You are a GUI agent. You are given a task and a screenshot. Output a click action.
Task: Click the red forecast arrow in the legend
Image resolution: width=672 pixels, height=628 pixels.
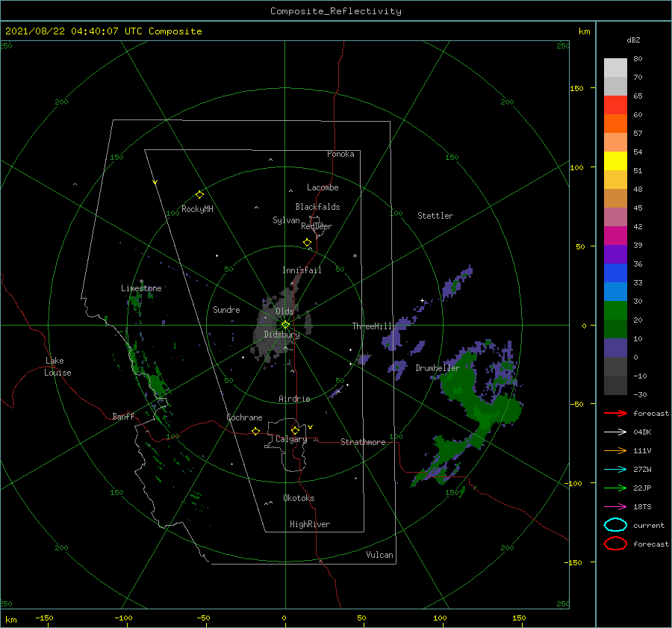click(x=615, y=413)
